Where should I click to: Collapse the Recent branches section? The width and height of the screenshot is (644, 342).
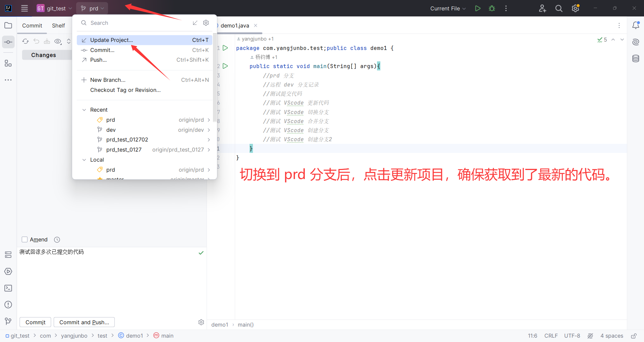point(84,110)
